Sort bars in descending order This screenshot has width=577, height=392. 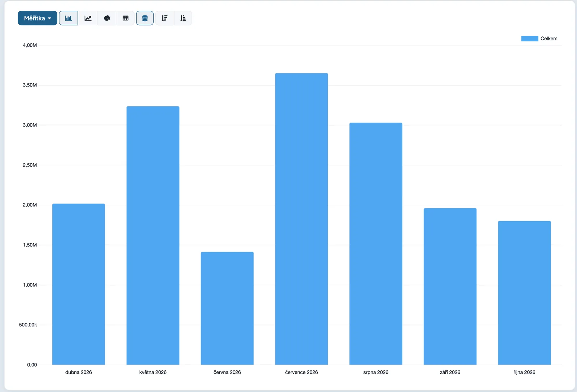[x=164, y=18]
